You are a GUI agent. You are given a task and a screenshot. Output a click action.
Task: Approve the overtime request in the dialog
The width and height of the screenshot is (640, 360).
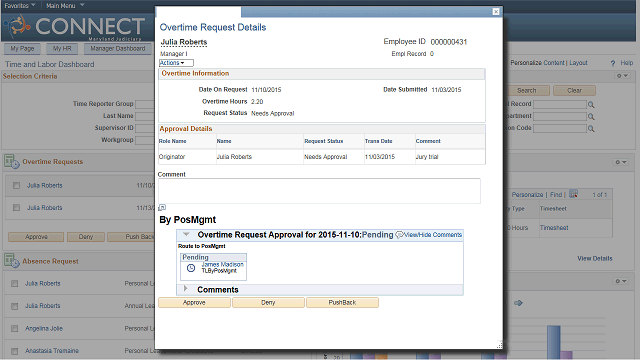[194, 302]
